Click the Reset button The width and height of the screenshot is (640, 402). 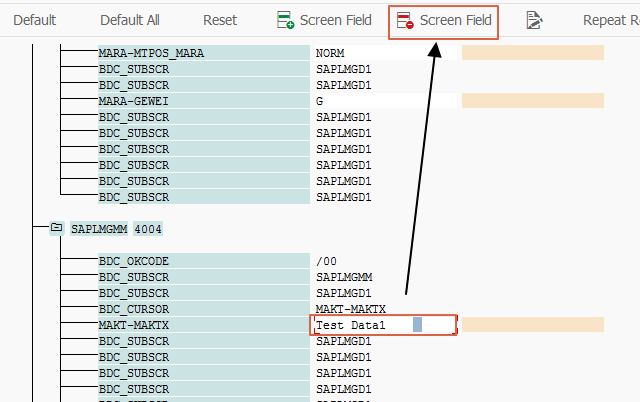[x=220, y=20]
